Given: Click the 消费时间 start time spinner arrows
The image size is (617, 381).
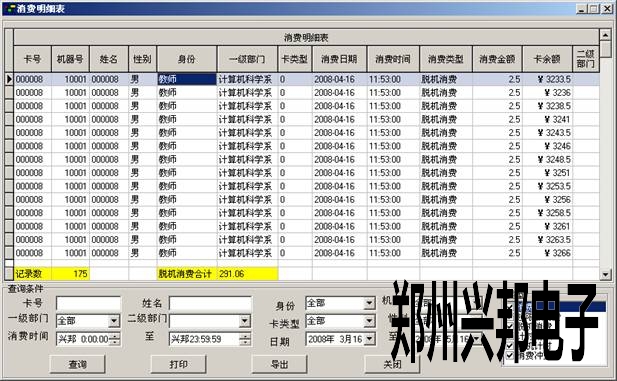Looking at the screenshot, I should pyautogui.click(x=114, y=339).
